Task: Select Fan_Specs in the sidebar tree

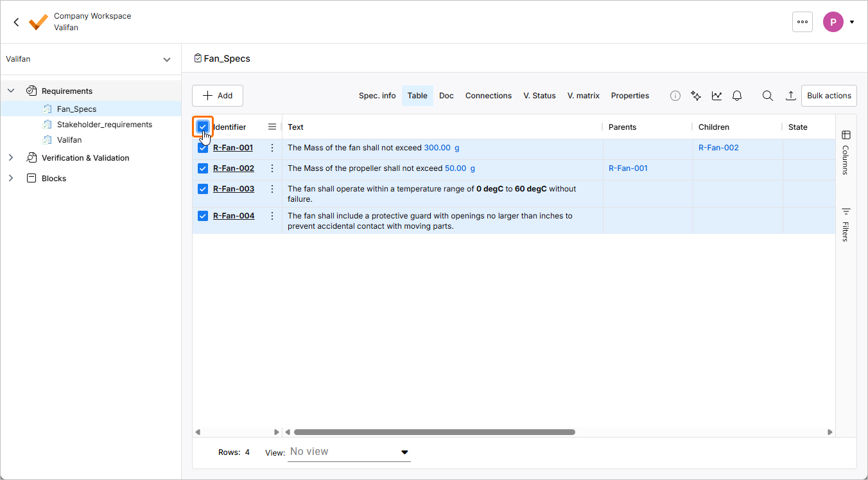Action: coord(76,109)
